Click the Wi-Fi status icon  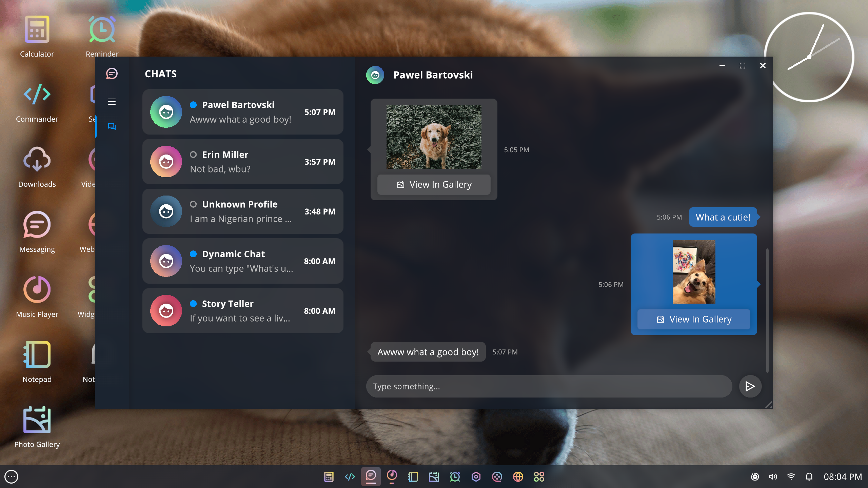[x=791, y=477]
